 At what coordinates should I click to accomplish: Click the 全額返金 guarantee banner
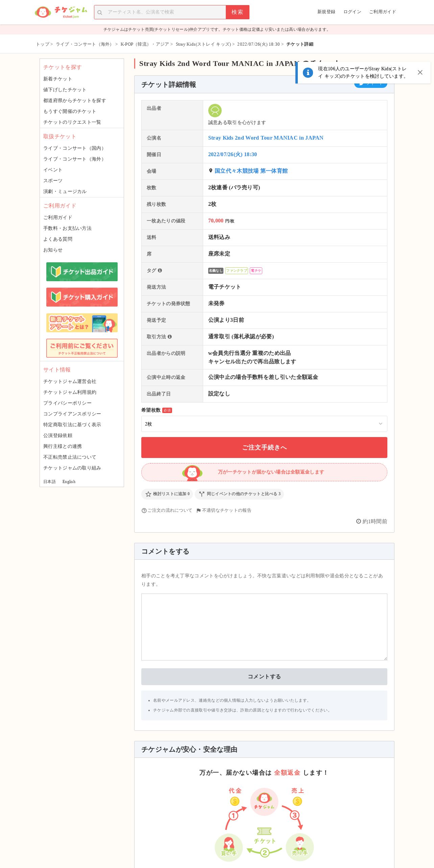pyautogui.click(x=264, y=472)
